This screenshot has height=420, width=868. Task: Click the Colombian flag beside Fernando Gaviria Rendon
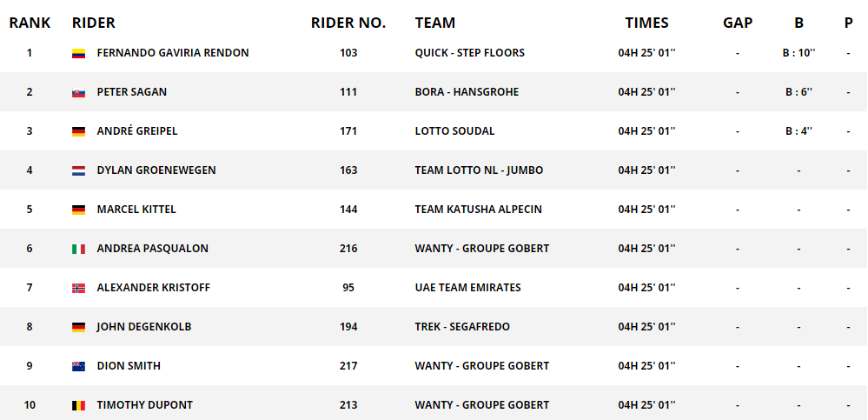pos(78,53)
